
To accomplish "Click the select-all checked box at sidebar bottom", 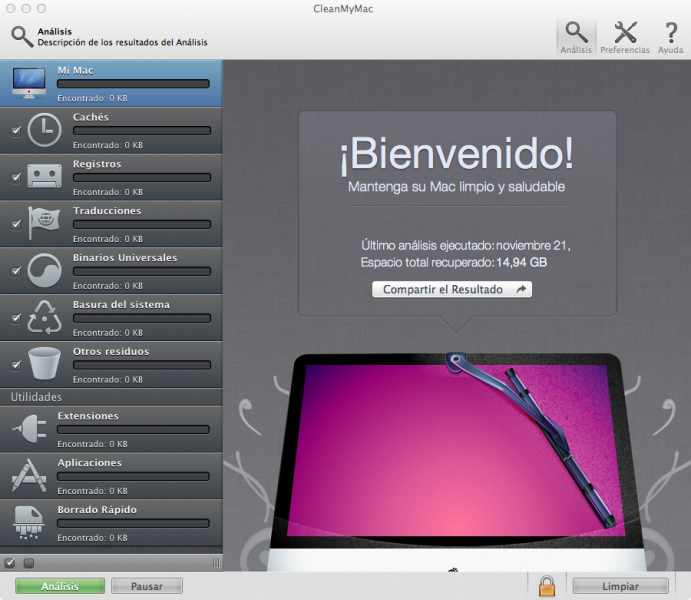I will tap(10, 563).
